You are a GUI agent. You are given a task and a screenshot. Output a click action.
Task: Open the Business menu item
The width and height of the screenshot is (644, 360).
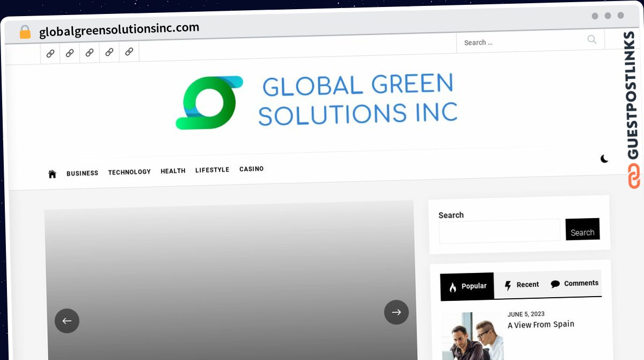[82, 174]
